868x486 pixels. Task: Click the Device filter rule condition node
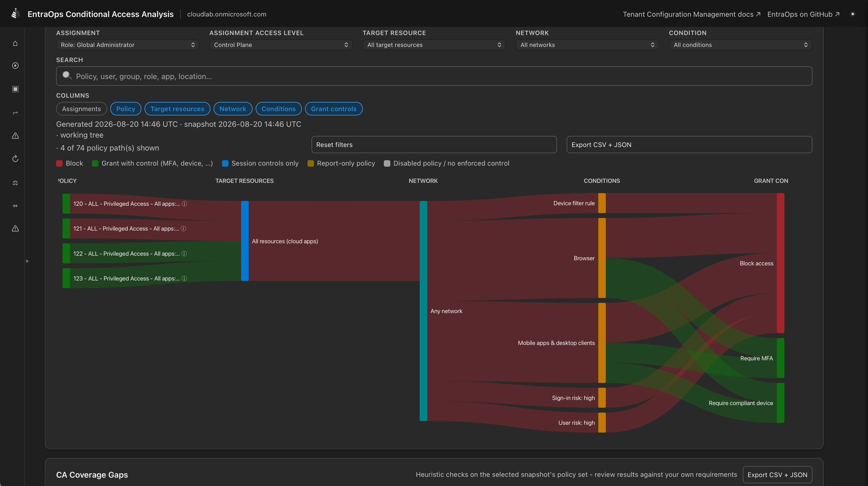pyautogui.click(x=602, y=203)
